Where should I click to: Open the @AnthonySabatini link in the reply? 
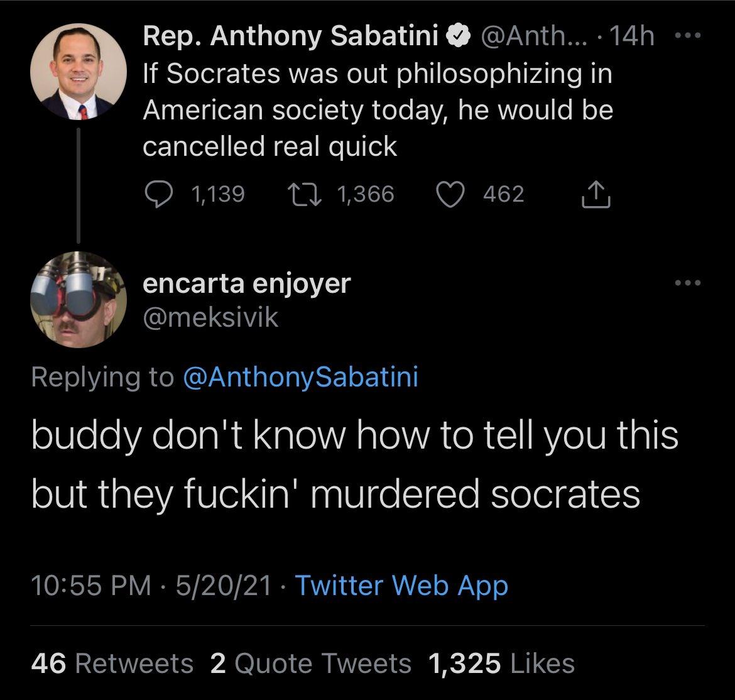300,377
